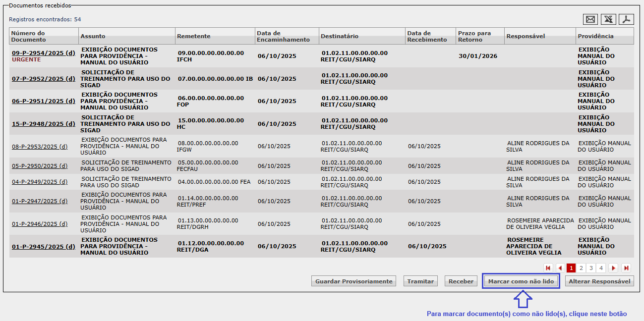Open document 09-P-2954/2025 link

click(x=43, y=53)
